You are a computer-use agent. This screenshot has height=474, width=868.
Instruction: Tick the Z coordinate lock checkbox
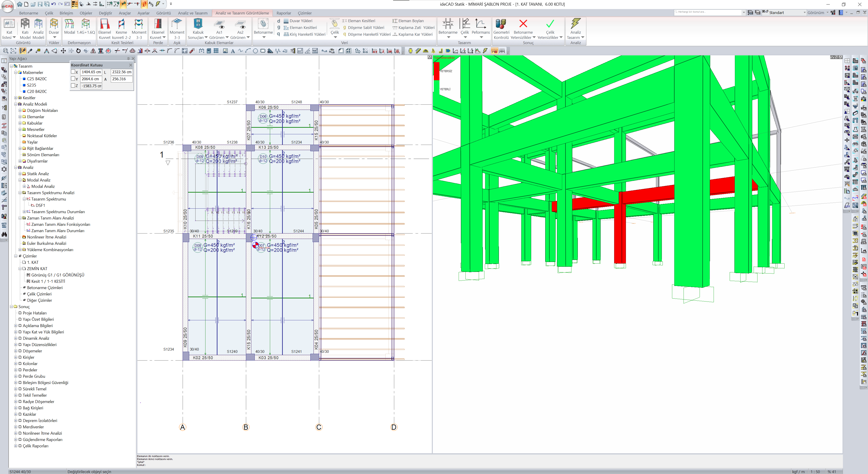pyautogui.click(x=73, y=86)
